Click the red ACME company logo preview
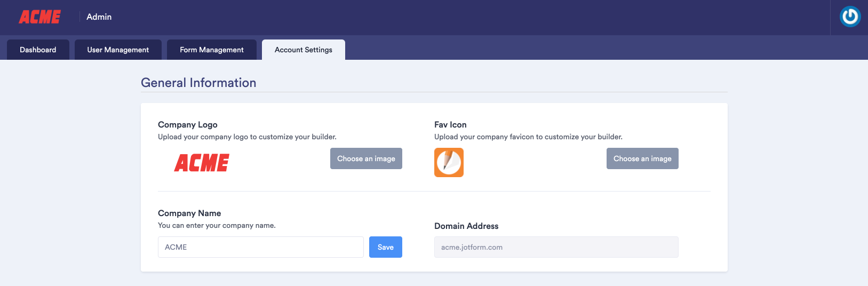 tap(202, 163)
